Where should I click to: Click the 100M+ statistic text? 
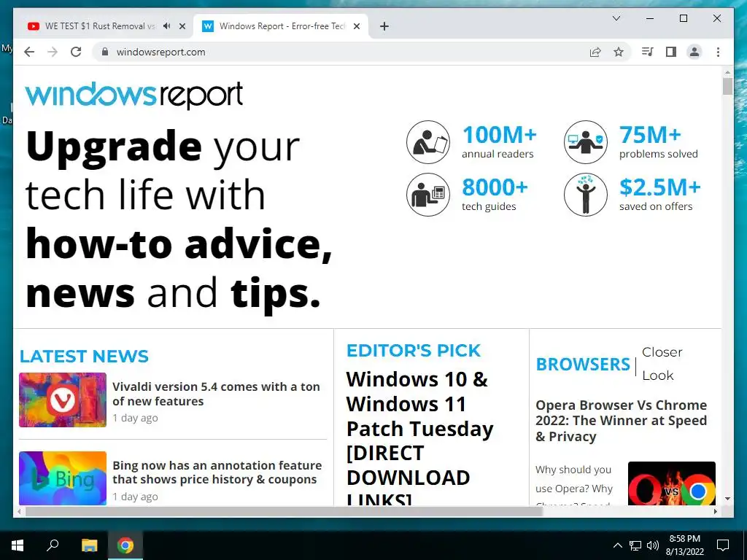click(499, 135)
